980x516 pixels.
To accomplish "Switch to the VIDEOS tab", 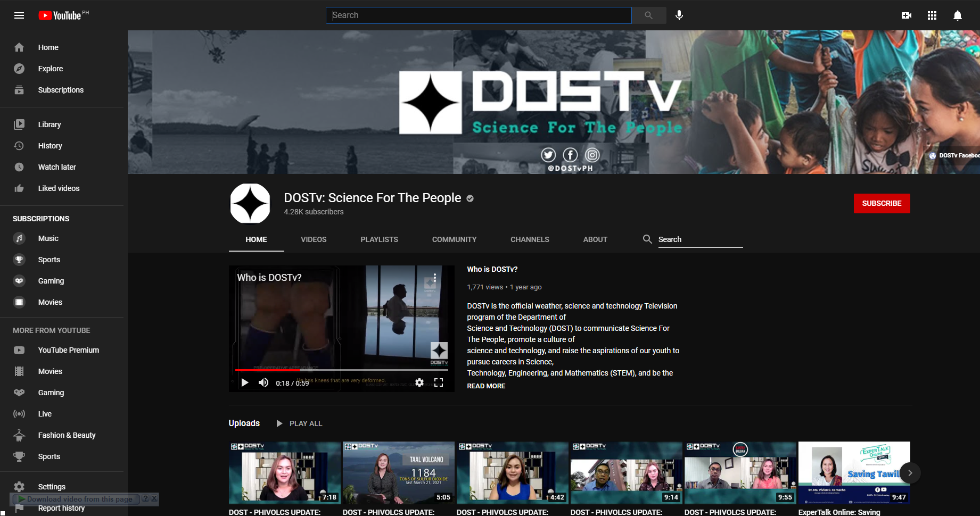I will (314, 239).
